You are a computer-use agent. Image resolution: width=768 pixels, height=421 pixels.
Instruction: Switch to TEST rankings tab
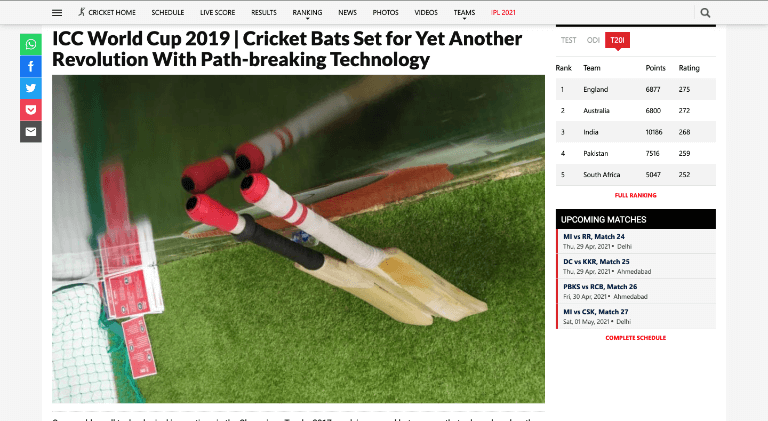pos(569,40)
